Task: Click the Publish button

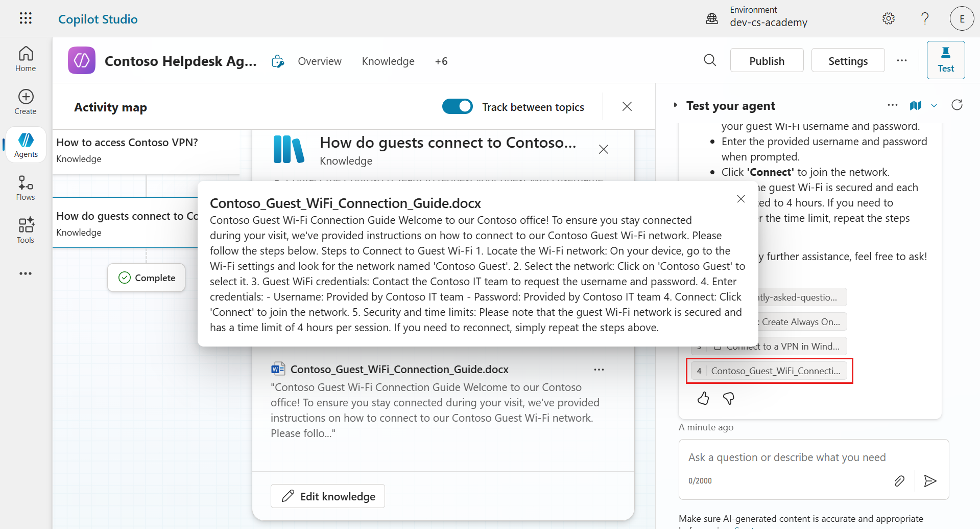Action: (767, 61)
